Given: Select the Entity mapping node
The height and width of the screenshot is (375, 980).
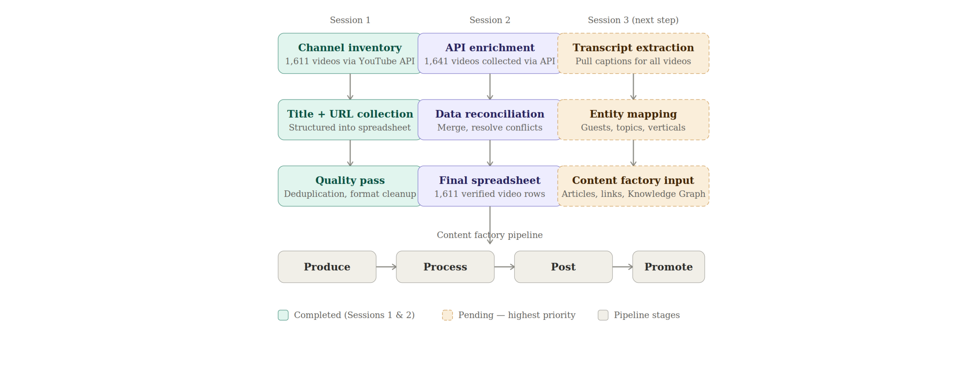Looking at the screenshot, I should (x=633, y=120).
